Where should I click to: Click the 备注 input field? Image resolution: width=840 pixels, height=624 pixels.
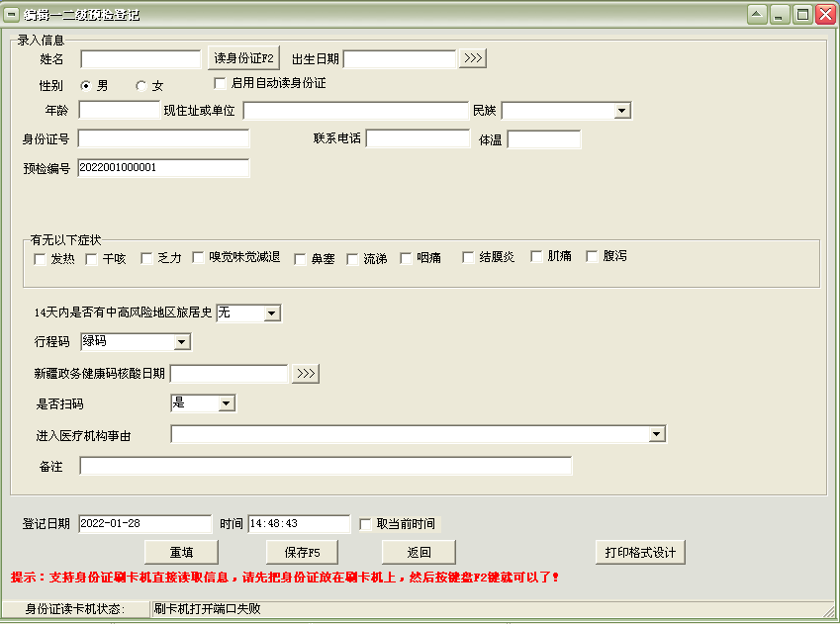(x=326, y=466)
